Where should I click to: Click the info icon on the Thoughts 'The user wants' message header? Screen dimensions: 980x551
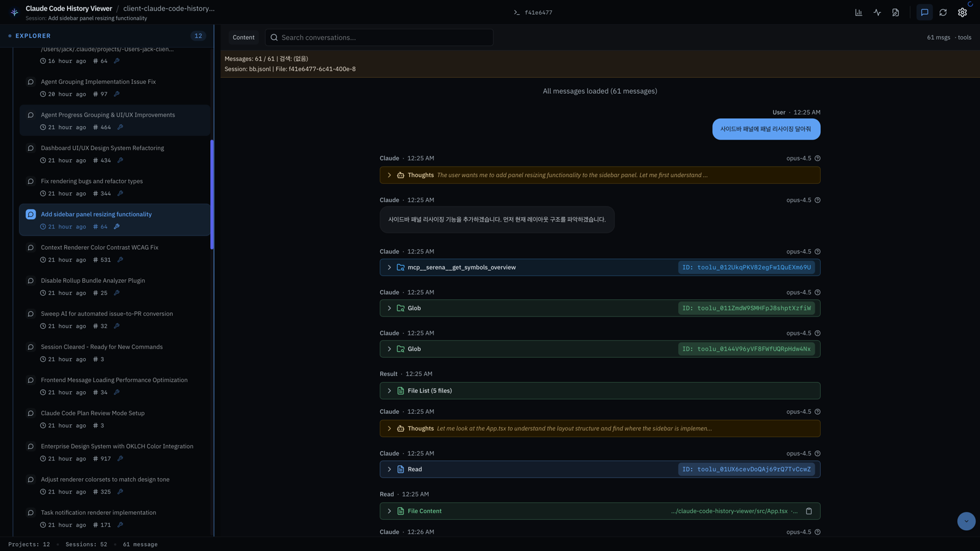(x=818, y=159)
